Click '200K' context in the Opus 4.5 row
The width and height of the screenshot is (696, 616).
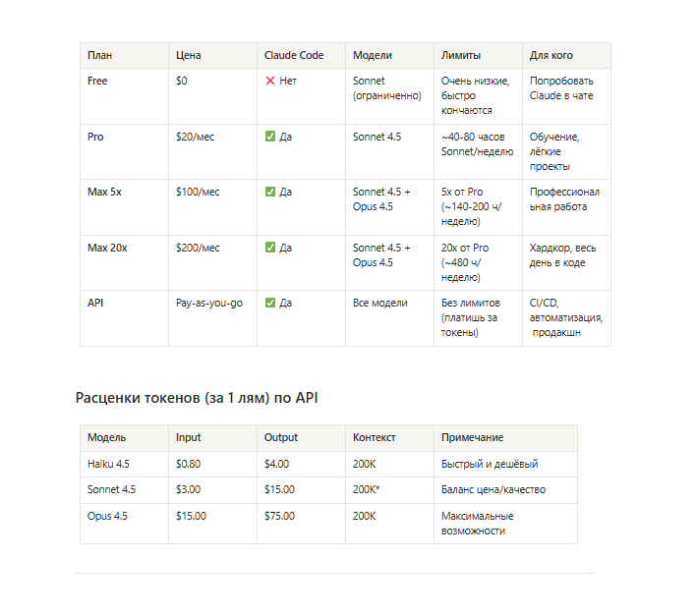(365, 516)
